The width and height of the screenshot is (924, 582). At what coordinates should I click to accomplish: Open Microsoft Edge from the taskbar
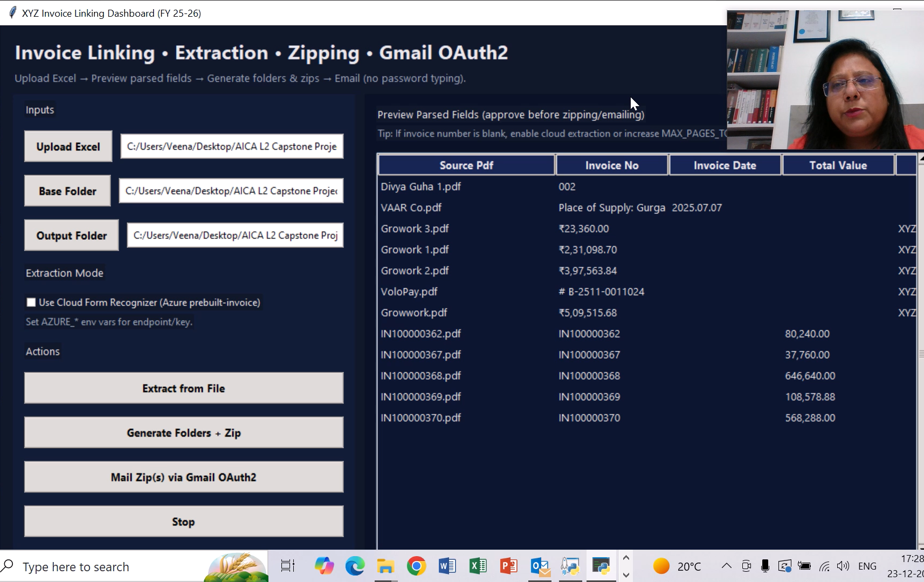pos(355,566)
